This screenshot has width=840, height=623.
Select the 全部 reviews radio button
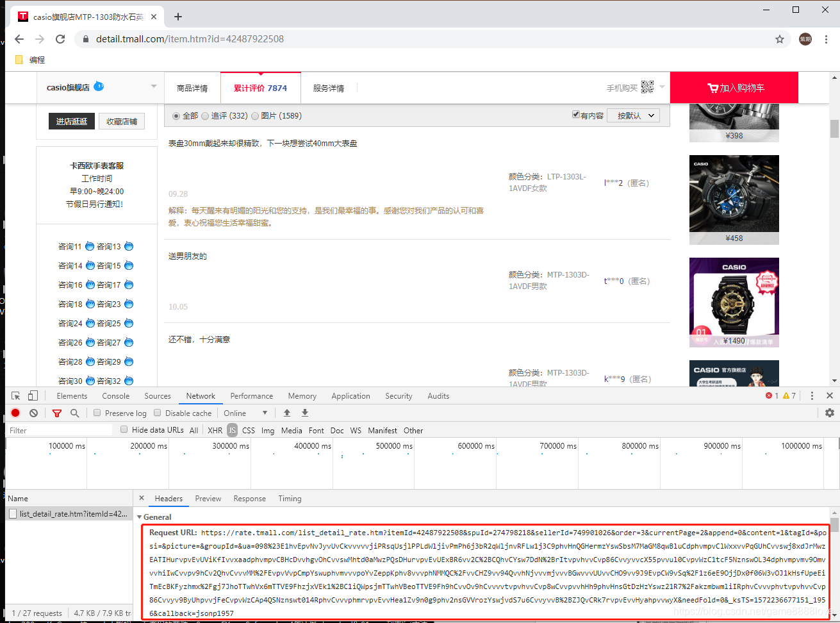tap(176, 116)
